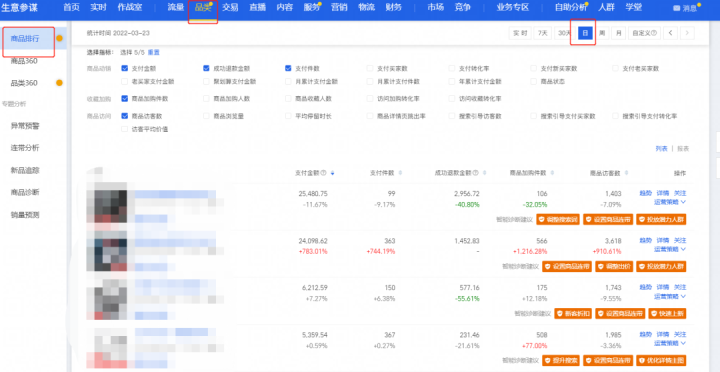Image resolution: width=720 pixels, height=372 pixels.
Task: Tick the 支付转化率 checkbox
Action: coord(452,68)
